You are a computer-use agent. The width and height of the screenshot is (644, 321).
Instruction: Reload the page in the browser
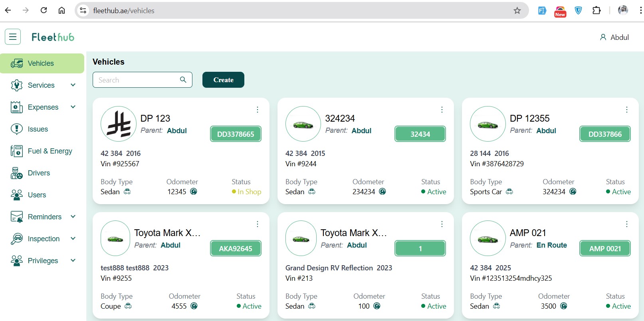click(44, 10)
